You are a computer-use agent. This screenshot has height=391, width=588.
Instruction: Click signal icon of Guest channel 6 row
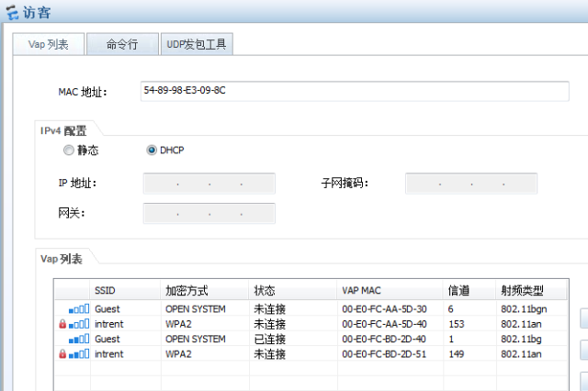[x=79, y=309]
